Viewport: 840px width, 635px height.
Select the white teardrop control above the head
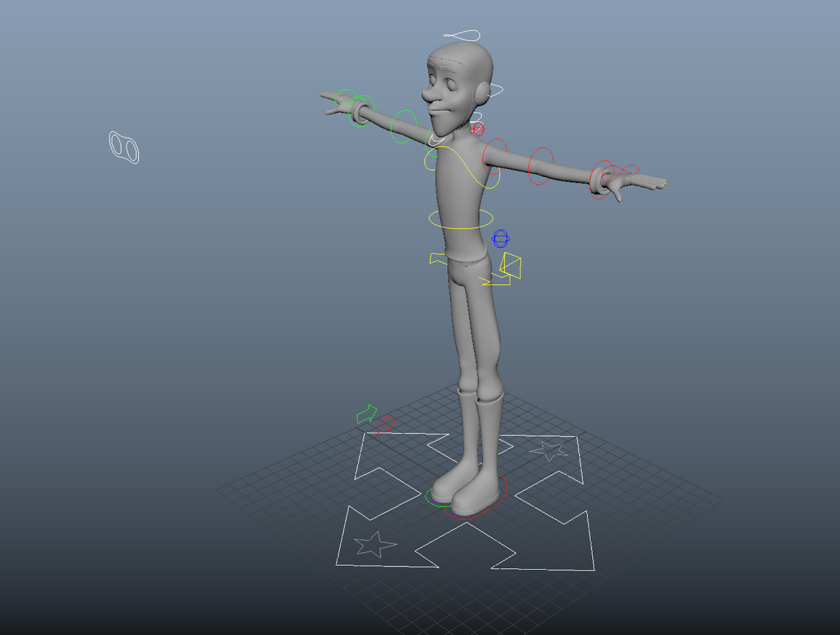(463, 36)
